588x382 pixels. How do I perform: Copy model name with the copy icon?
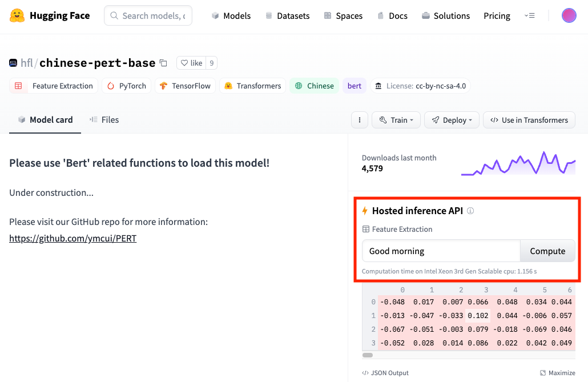pyautogui.click(x=163, y=63)
